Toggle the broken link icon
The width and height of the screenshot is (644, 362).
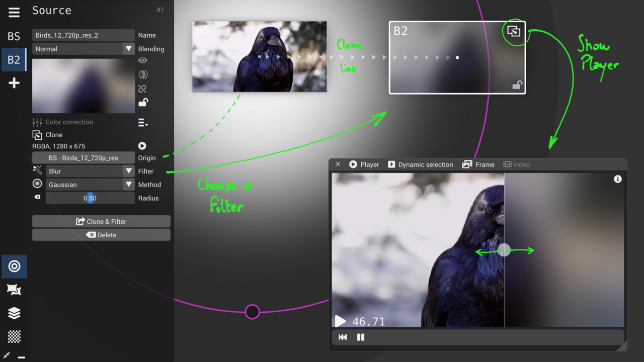tap(143, 89)
